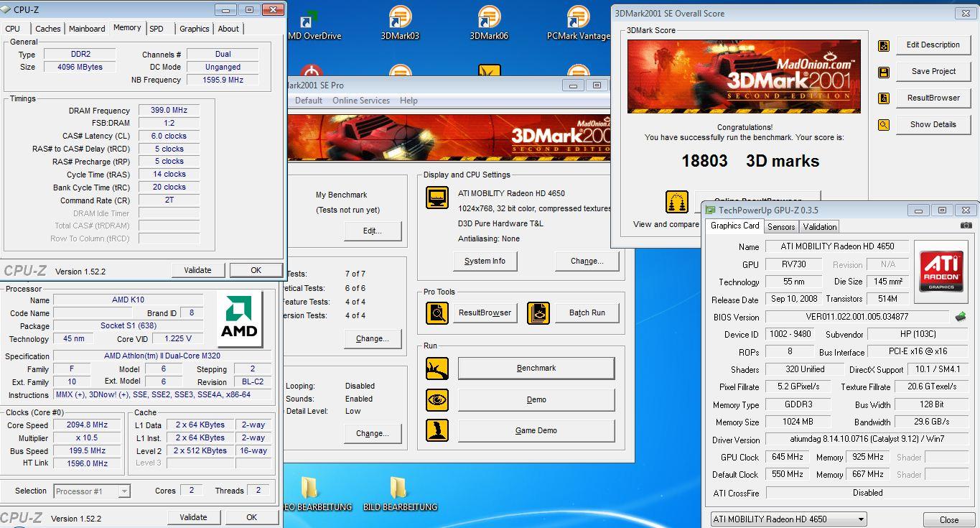Screen dimensions: 980x528
Task: Click the 18803 score number
Action: [x=704, y=161]
